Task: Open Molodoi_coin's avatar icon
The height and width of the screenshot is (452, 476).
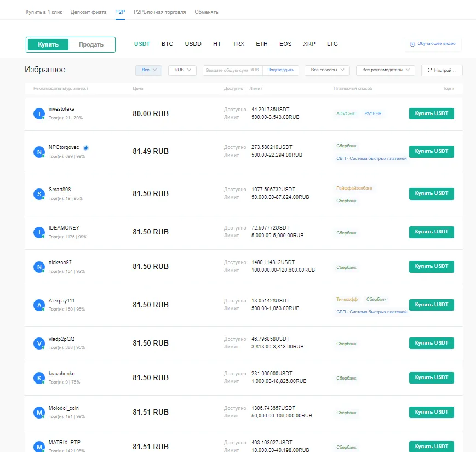Action: (x=38, y=412)
